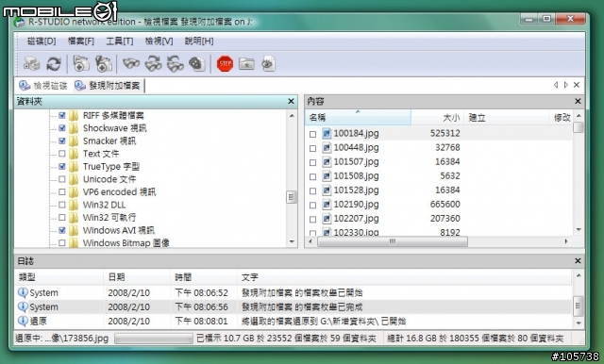This screenshot has height=364, width=604.
Task: Click the file list horizontal scroll left arrow
Action: tap(310, 241)
